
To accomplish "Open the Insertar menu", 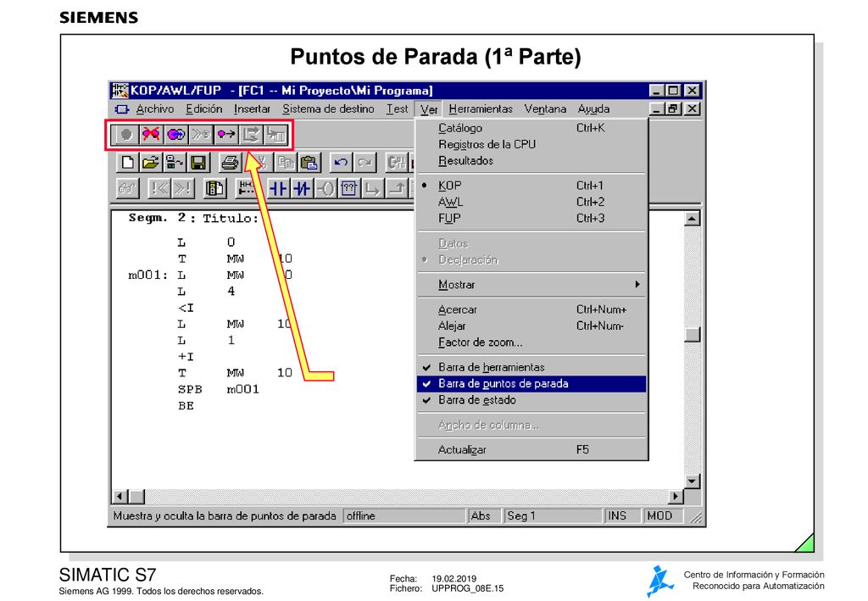I will (252, 109).
